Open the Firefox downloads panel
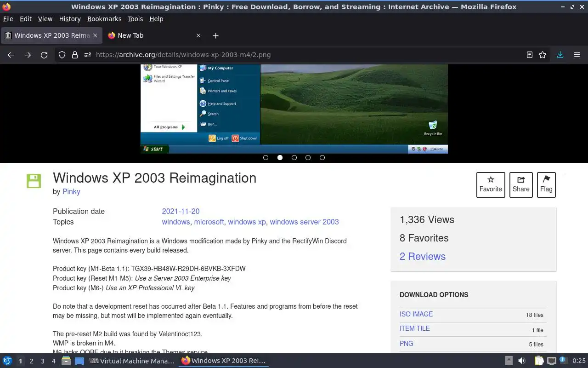588x368 pixels. pos(560,55)
